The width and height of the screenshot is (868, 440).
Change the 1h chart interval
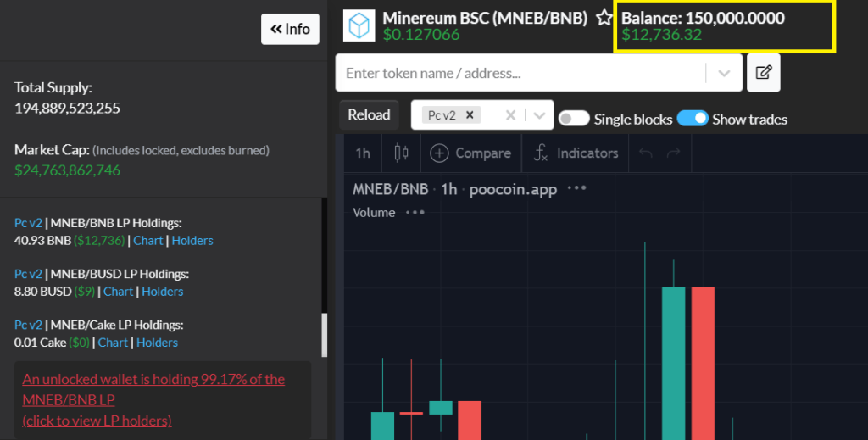point(363,153)
